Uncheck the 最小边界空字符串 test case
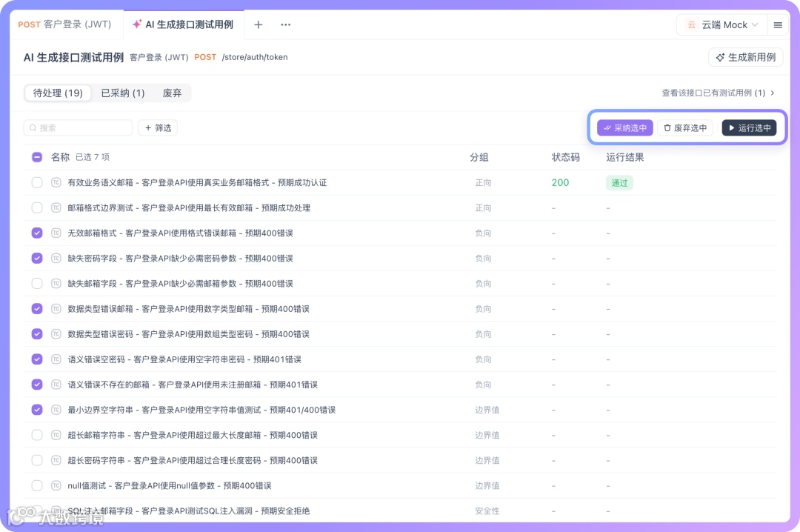Image resolution: width=800 pixels, height=532 pixels. (37, 410)
